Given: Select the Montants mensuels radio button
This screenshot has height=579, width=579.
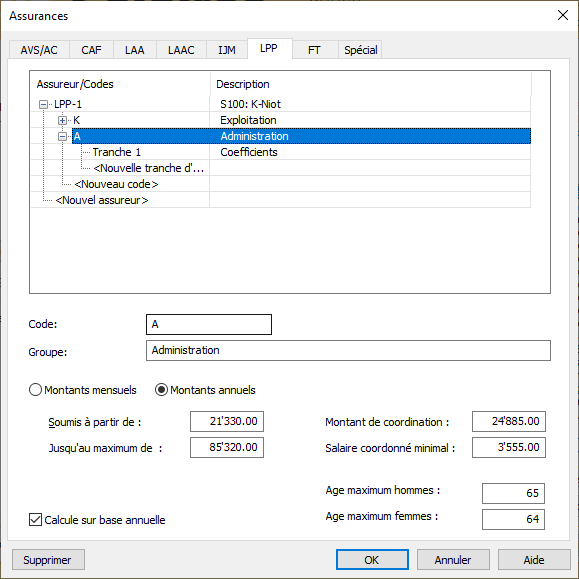Looking at the screenshot, I should tap(35, 390).
